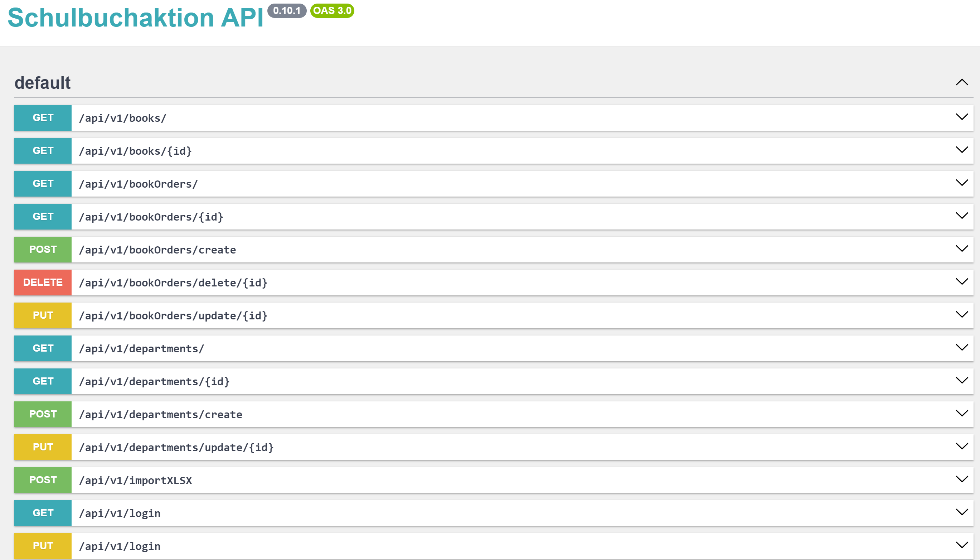980x560 pixels.
Task: Expand the GET /api/v1/bookOrders/ chevron
Action: (961, 183)
